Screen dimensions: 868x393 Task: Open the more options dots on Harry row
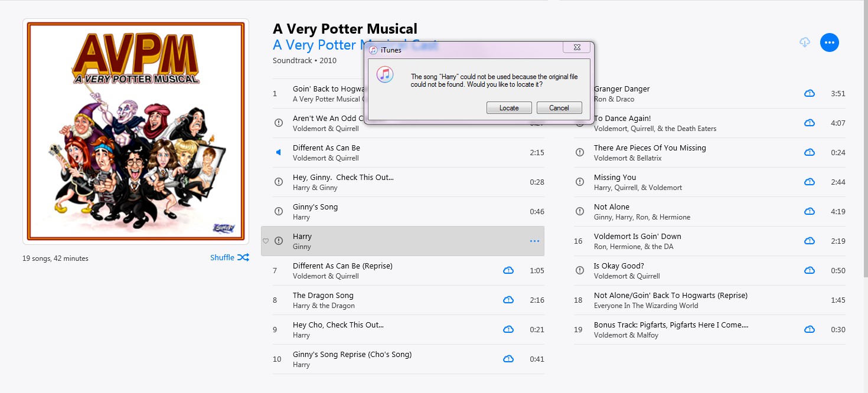click(534, 241)
